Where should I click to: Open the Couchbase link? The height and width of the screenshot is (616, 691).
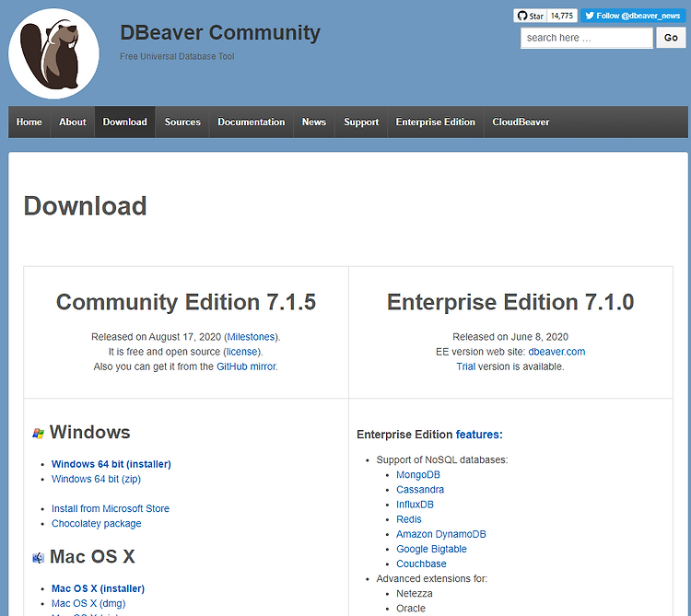(x=421, y=564)
